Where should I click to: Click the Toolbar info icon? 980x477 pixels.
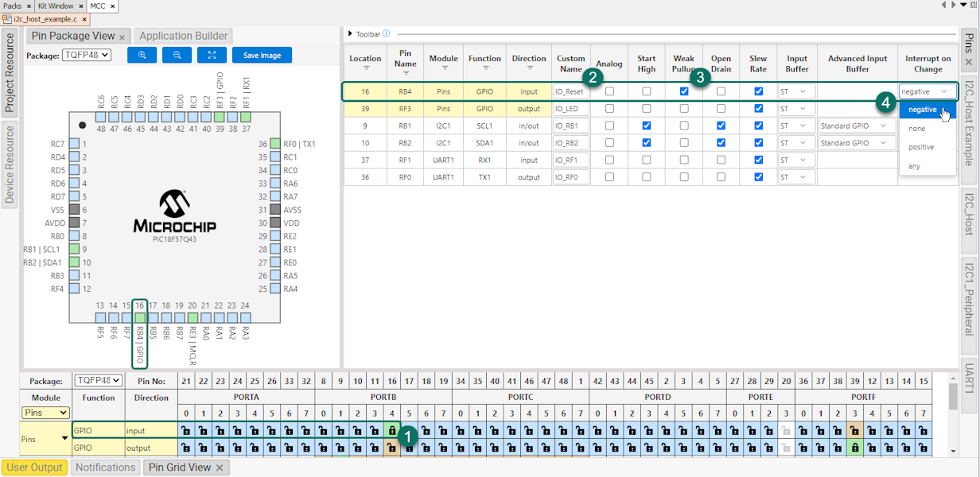click(x=386, y=34)
